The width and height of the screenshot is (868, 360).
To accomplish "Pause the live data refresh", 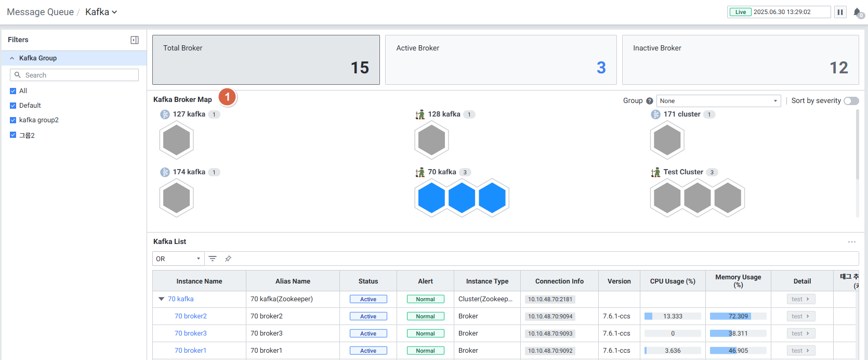I will pyautogui.click(x=840, y=12).
